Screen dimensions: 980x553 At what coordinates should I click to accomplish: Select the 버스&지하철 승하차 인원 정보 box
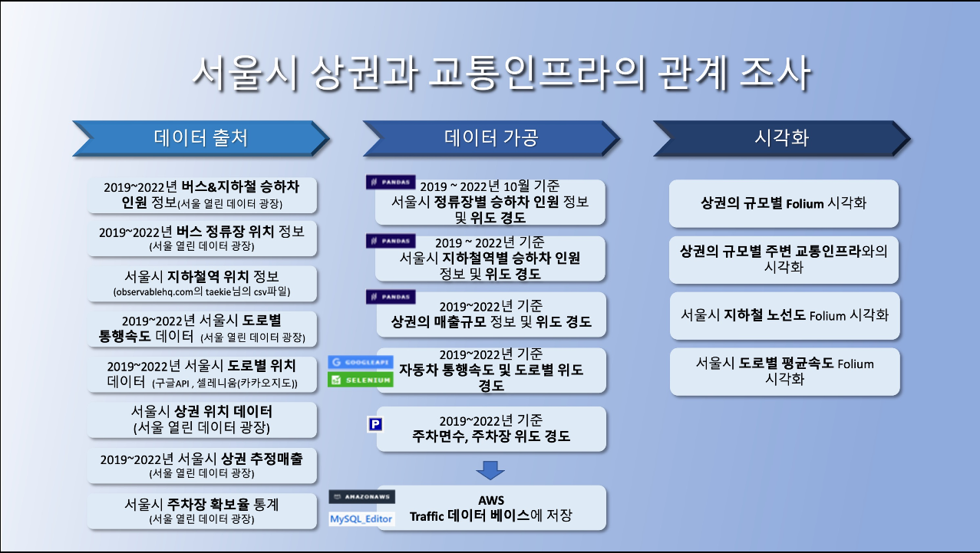click(x=202, y=195)
